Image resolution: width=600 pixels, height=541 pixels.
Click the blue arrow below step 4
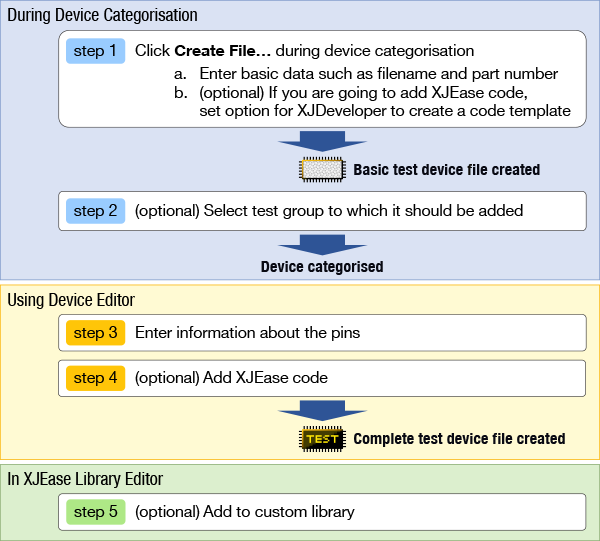click(322, 411)
